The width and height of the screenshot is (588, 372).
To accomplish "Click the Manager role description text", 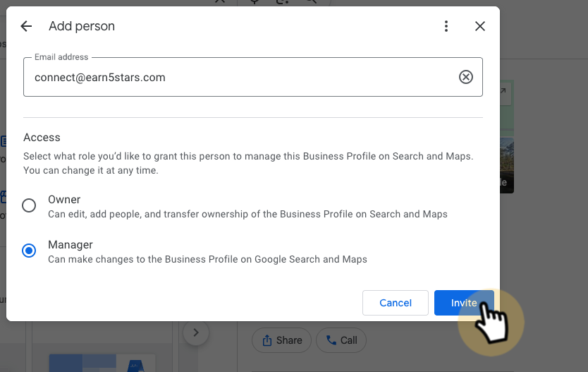I will 207,259.
